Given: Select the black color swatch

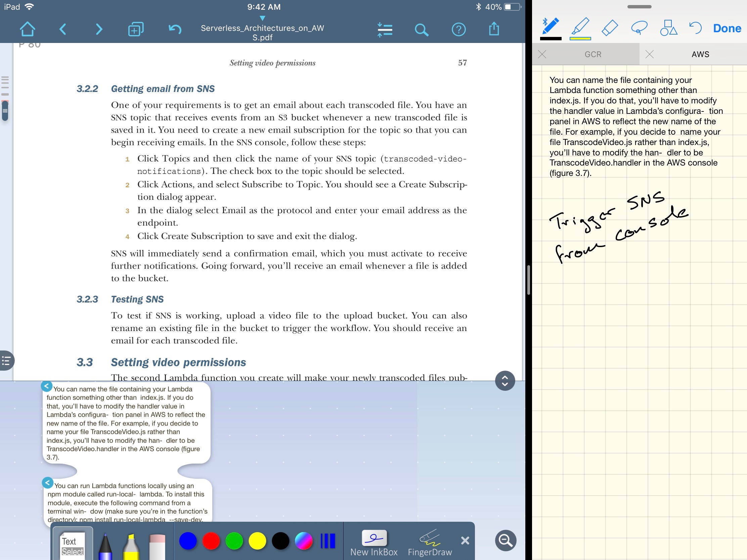Looking at the screenshot, I should (280, 541).
